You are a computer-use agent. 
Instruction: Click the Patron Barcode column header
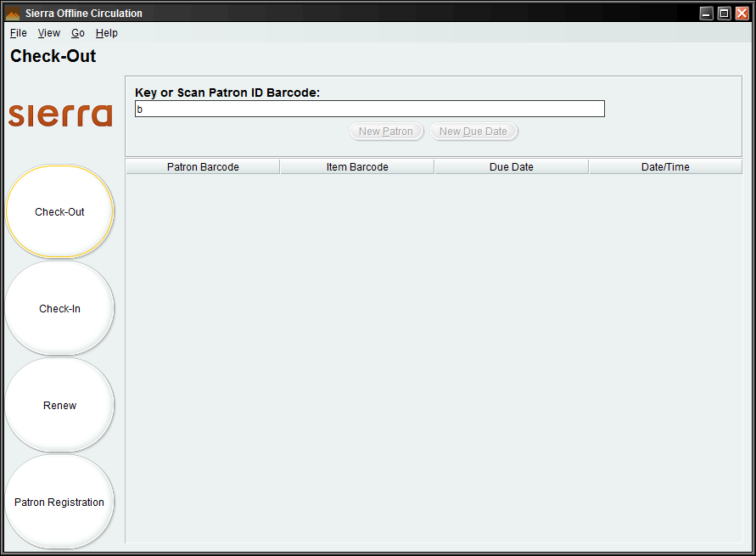point(203,167)
